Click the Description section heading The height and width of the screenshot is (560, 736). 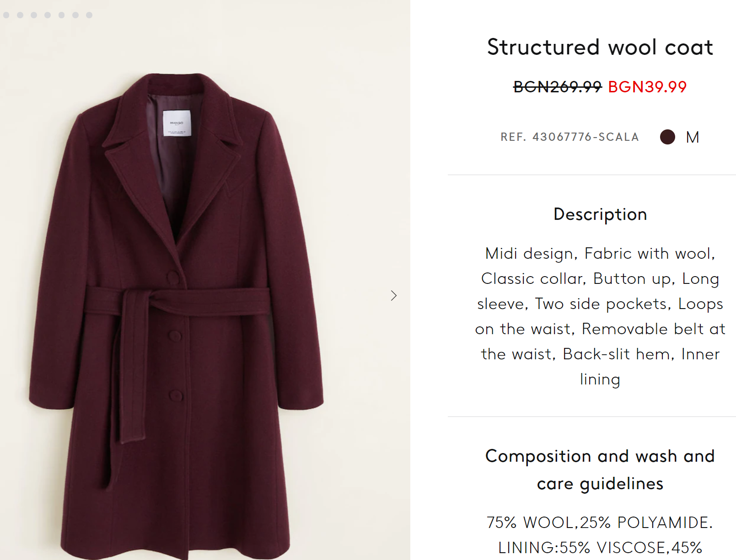(600, 214)
